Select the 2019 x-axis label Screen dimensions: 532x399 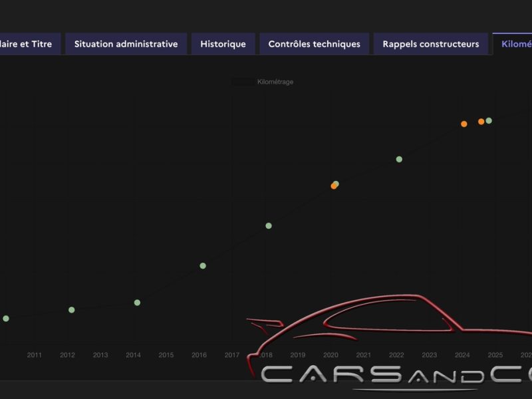[297, 355]
